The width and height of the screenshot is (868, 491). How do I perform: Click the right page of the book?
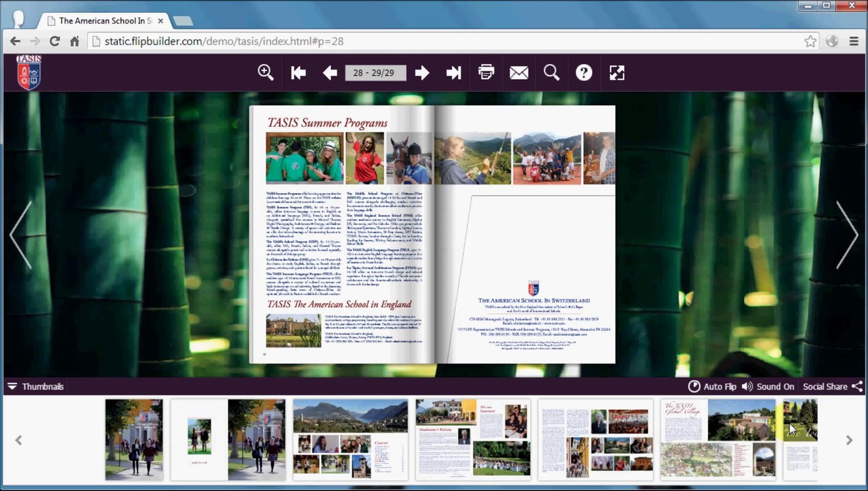coord(525,235)
